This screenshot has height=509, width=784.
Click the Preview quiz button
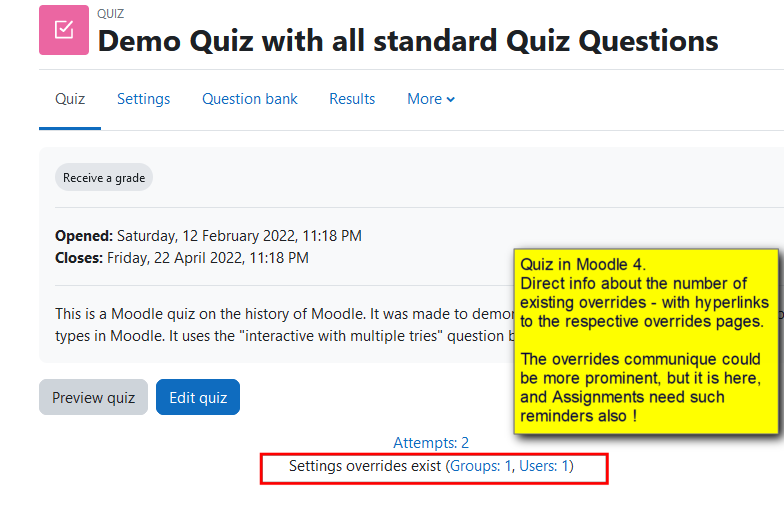94,398
